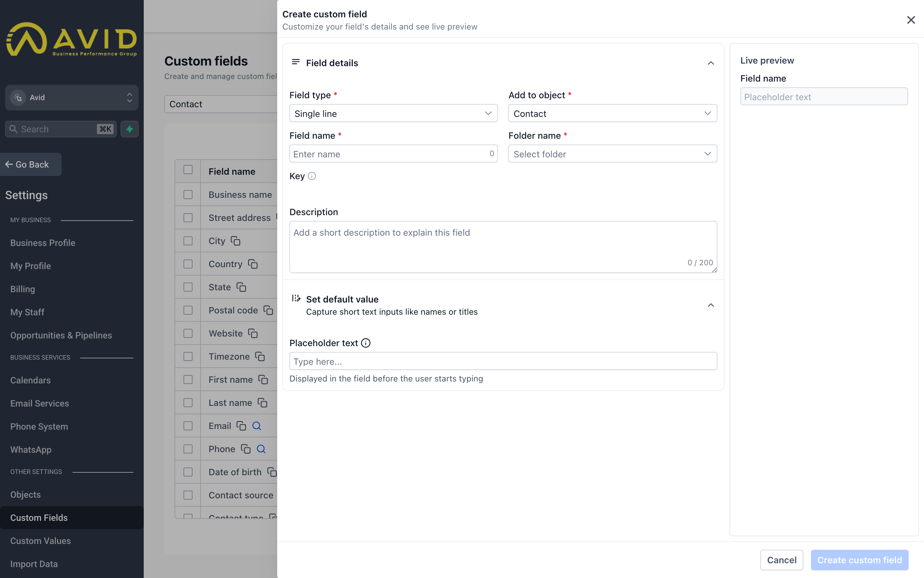This screenshot has width=924, height=578.
Task: Click the copy icon next to State
Action: click(241, 287)
